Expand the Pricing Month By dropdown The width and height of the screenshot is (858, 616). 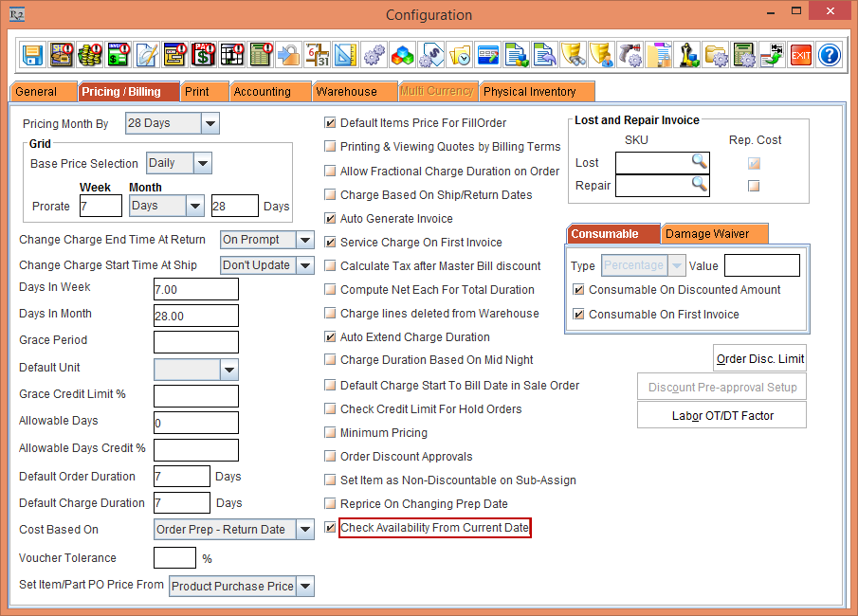pos(210,123)
